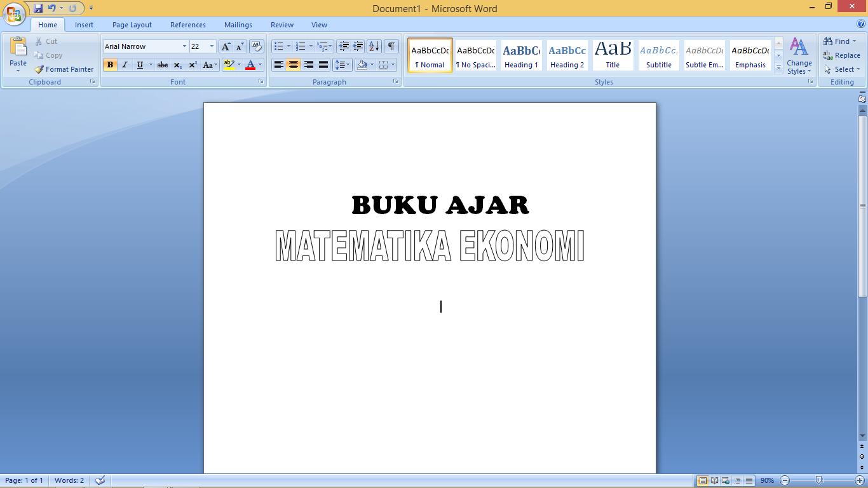This screenshot has width=868, height=488.
Task: Switch to the References tab
Action: 188,25
